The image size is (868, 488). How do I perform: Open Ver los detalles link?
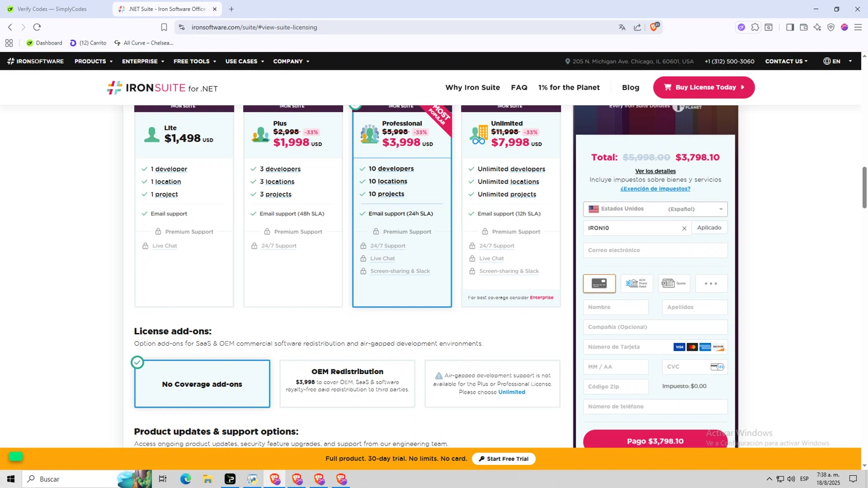coord(655,171)
